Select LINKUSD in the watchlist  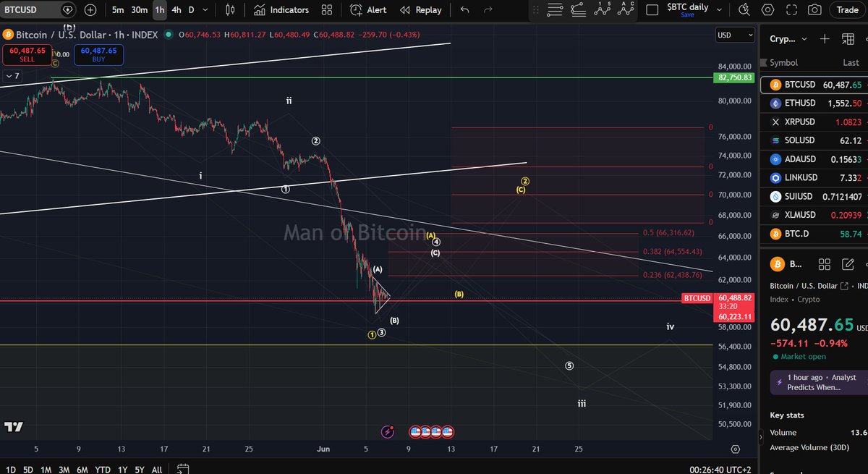tap(814, 178)
